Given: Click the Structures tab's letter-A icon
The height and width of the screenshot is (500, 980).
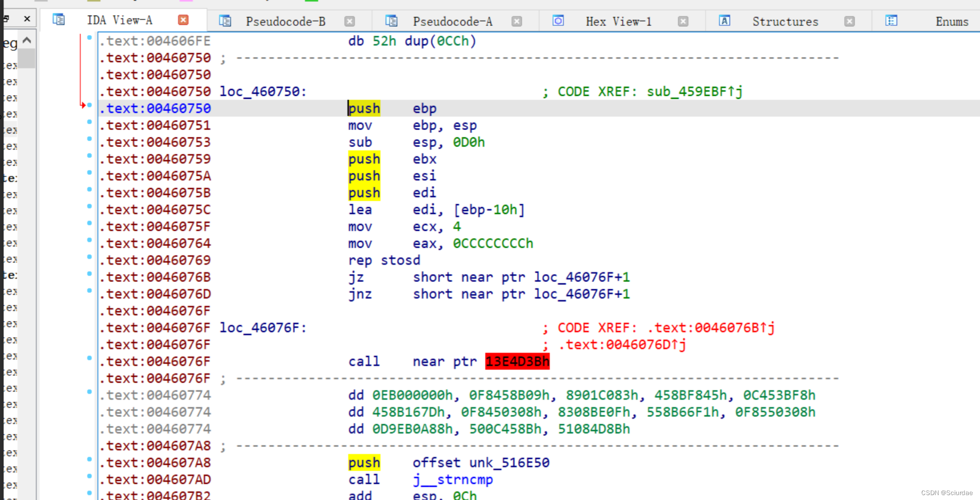Looking at the screenshot, I should [724, 21].
